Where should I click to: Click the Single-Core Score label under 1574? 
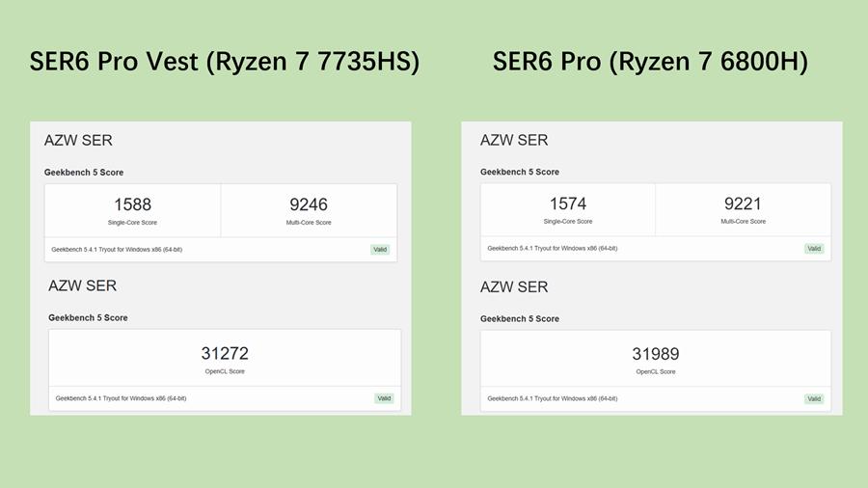click(567, 222)
